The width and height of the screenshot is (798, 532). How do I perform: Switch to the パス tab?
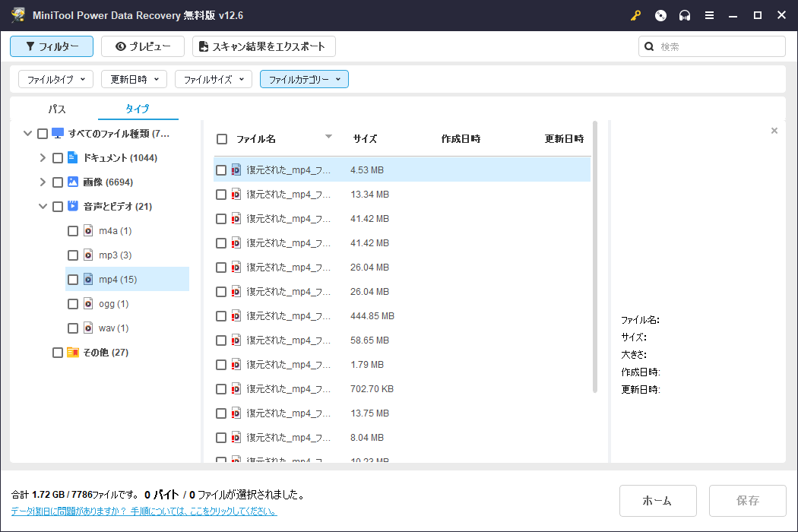pyautogui.click(x=56, y=109)
